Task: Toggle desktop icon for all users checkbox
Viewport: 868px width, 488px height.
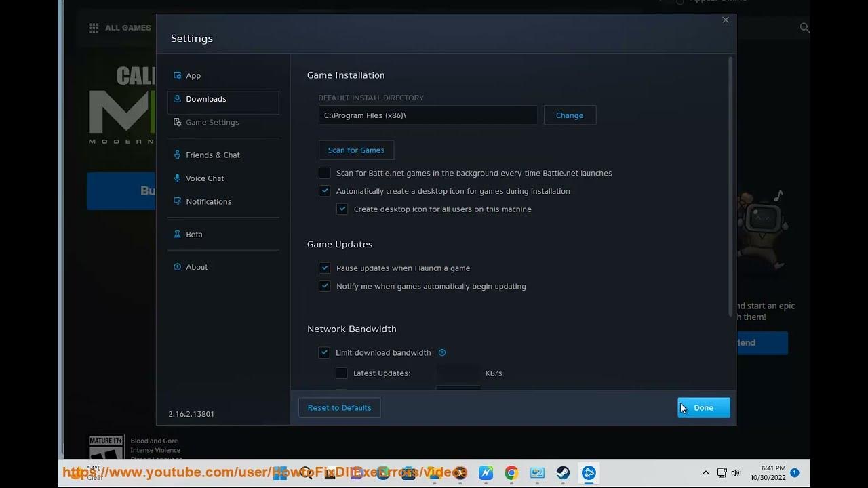Action: pyautogui.click(x=342, y=209)
